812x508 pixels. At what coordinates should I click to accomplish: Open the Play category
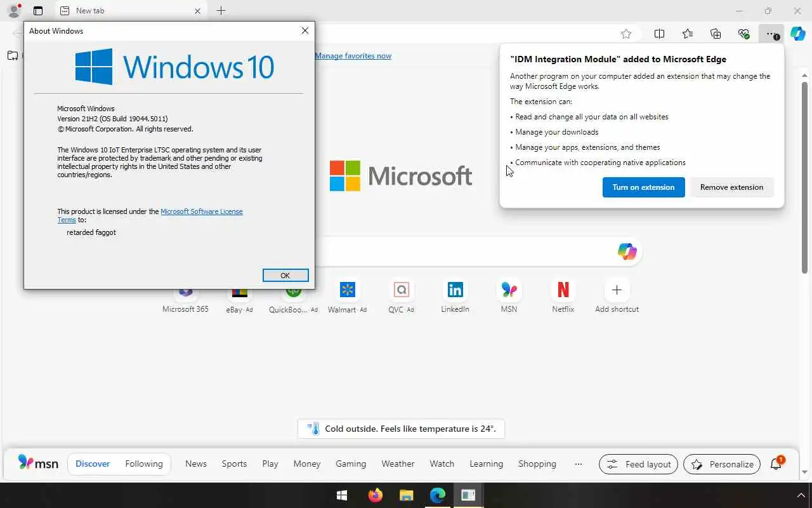(270, 464)
